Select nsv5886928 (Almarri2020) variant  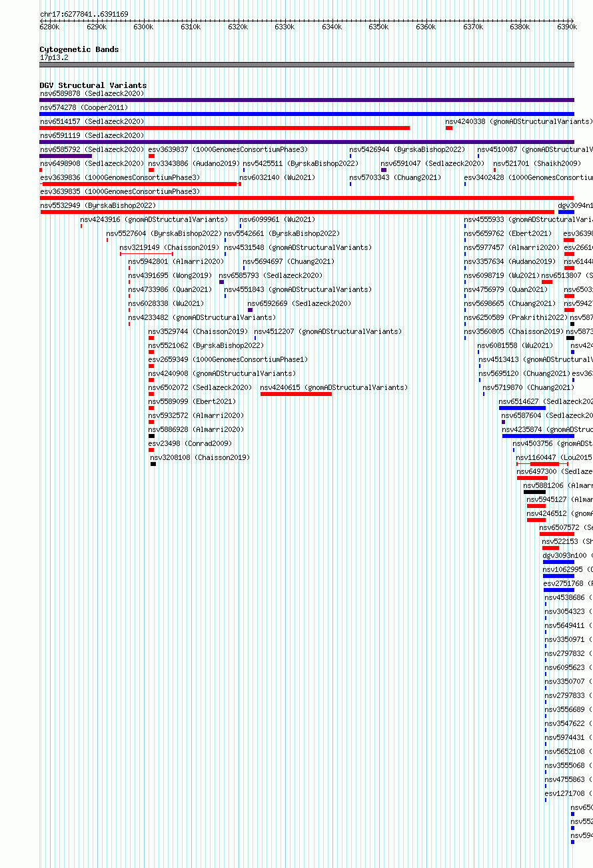196,429
